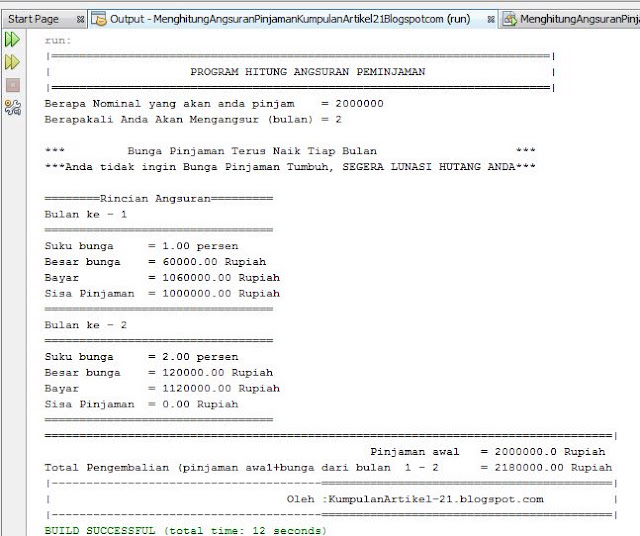
Task: Close the Start Page tab
Action: [80, 19]
